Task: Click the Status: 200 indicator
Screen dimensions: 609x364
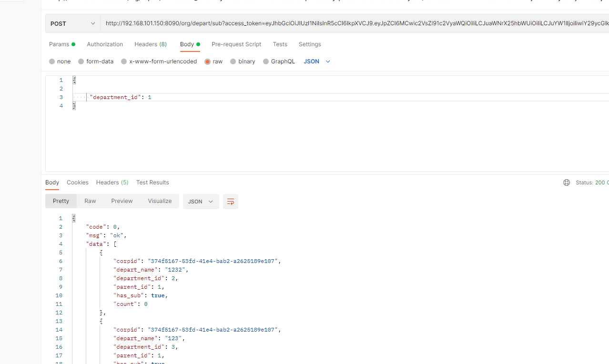Action: (x=592, y=182)
